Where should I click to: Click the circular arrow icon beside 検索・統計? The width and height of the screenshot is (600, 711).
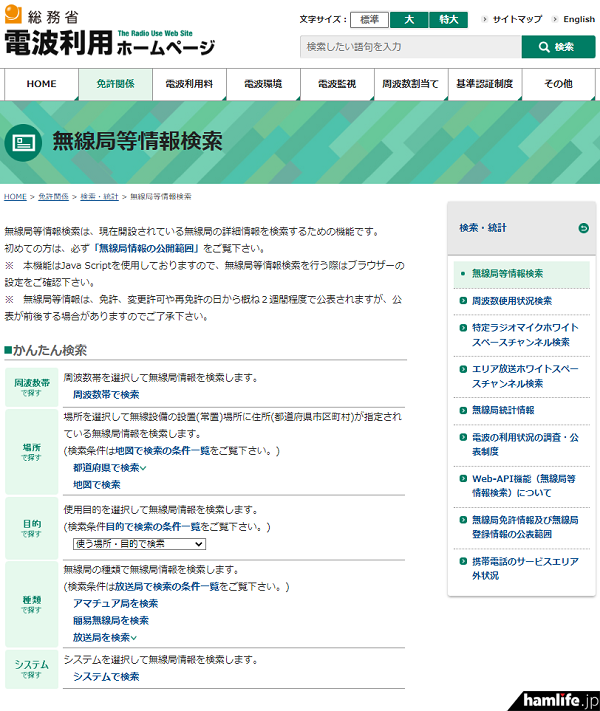click(583, 228)
